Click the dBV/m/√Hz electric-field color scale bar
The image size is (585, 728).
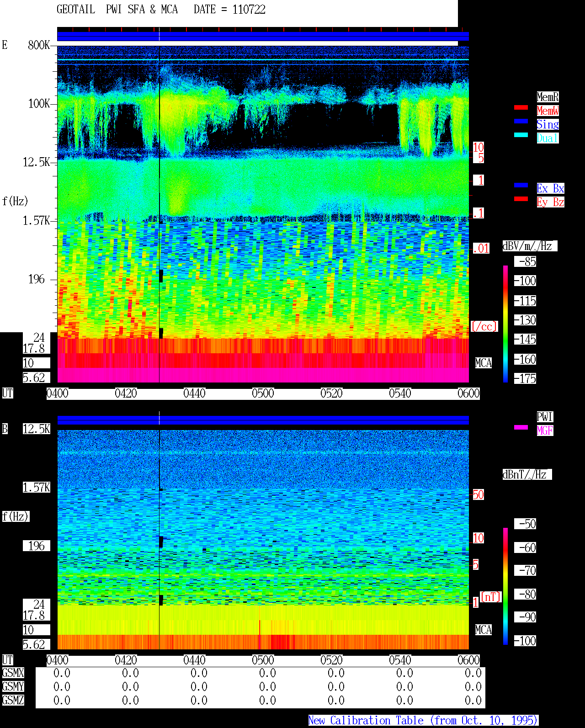pos(505,324)
